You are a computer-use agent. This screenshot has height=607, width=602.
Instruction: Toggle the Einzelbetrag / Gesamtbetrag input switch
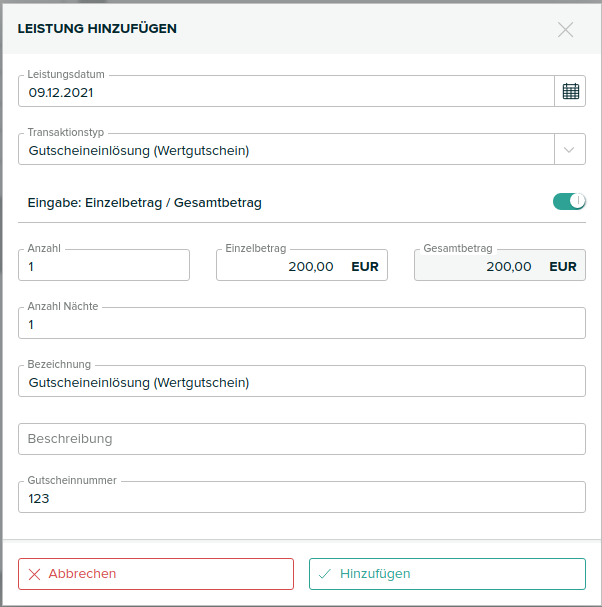pyautogui.click(x=569, y=202)
